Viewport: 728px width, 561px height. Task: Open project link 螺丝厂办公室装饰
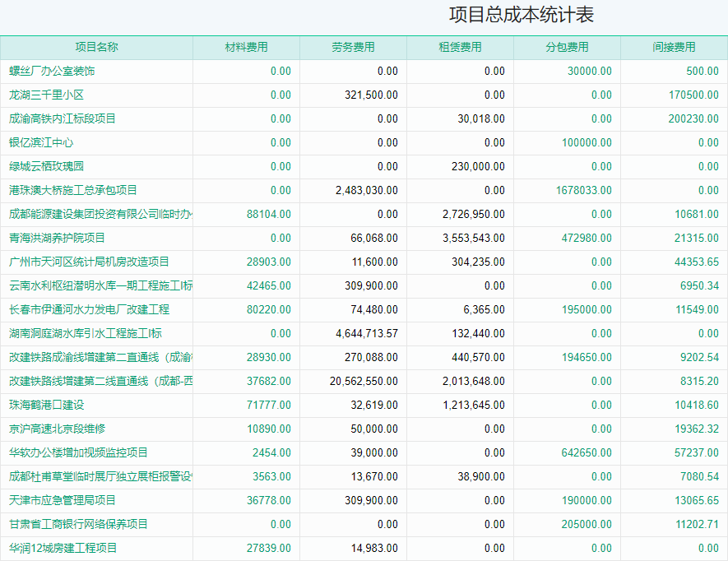coord(52,71)
